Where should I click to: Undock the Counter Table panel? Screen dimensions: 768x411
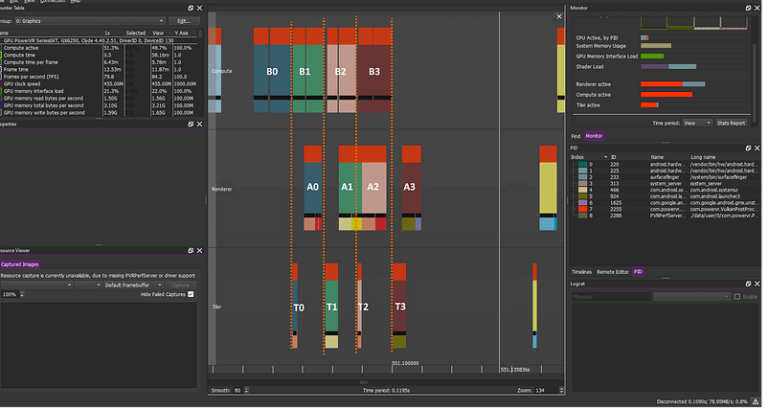tap(191, 8)
